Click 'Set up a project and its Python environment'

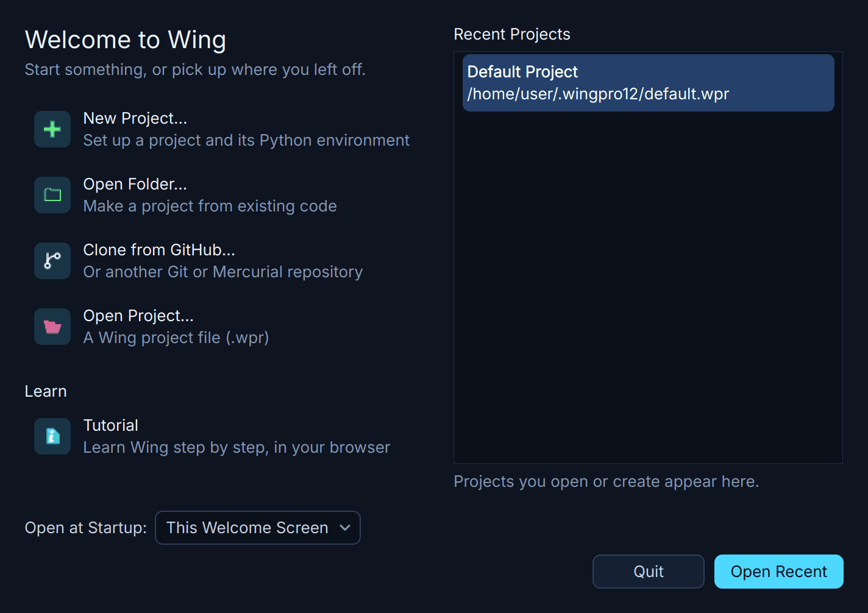246,140
